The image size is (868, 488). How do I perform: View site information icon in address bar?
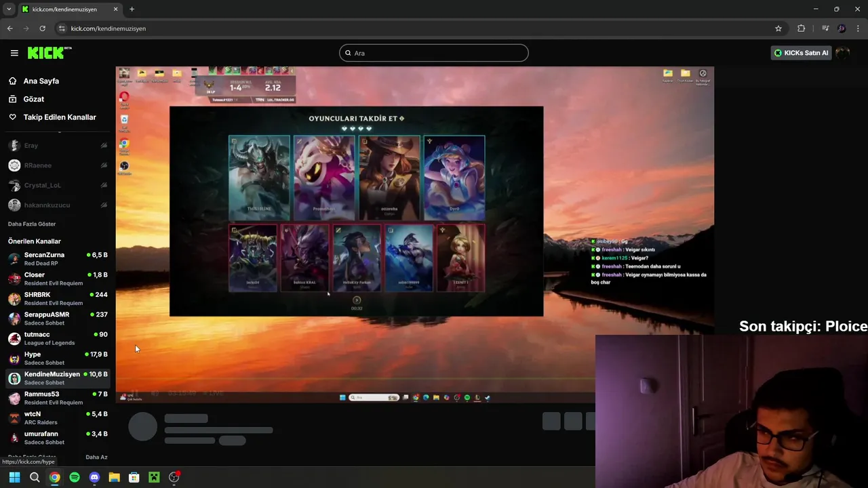click(x=62, y=28)
